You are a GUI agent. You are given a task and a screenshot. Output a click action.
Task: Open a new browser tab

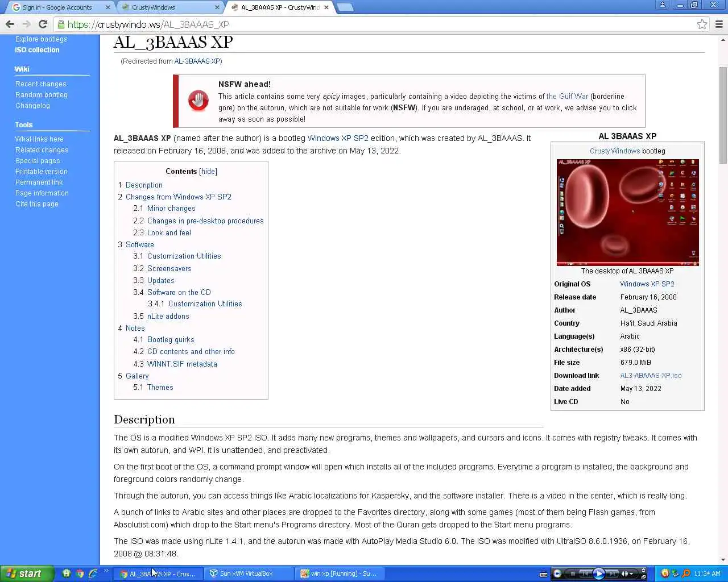[345, 7]
